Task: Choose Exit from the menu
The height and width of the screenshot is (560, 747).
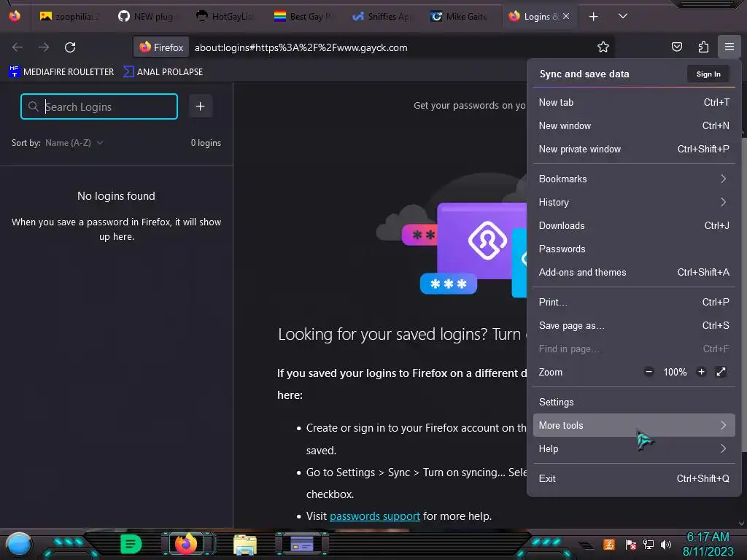Action: pyautogui.click(x=634, y=478)
